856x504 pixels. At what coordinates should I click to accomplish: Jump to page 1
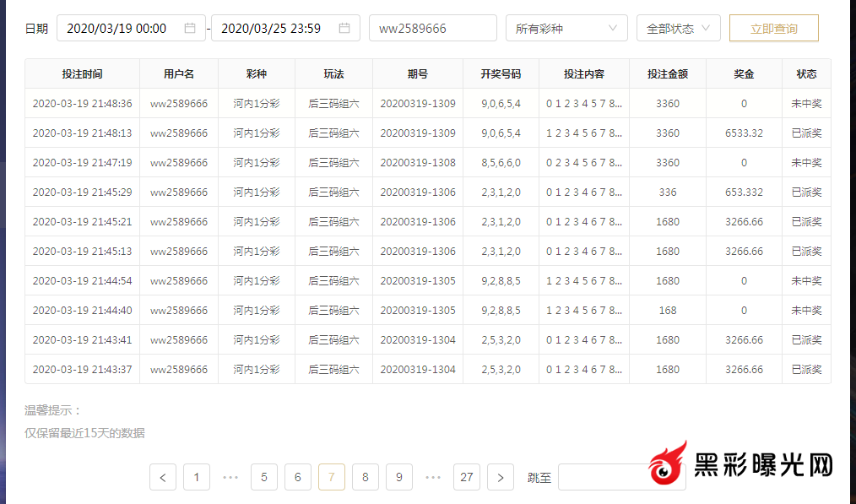pos(197,477)
